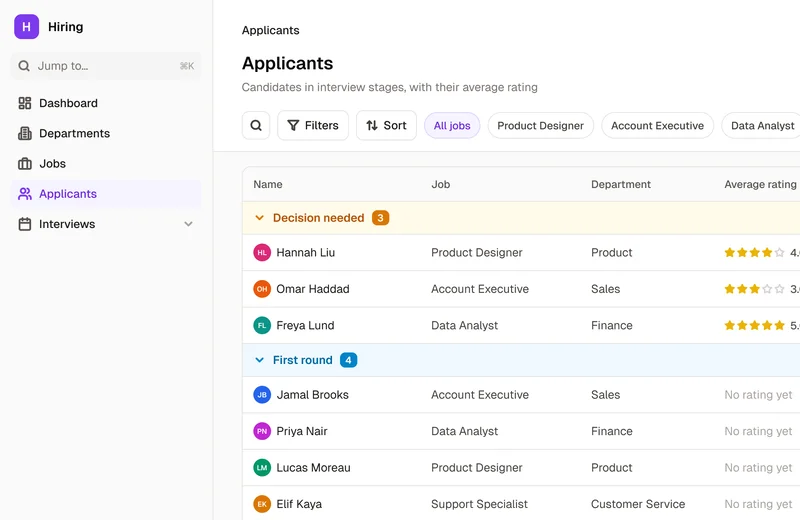This screenshot has width=800, height=520.
Task: Click No rating yet in Jamal Brooks's row
Action: [758, 395]
